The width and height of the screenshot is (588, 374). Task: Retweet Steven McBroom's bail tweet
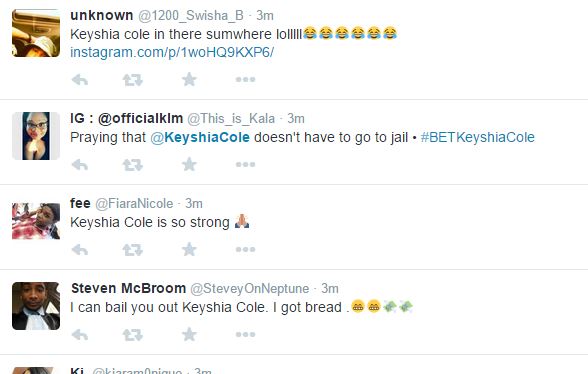coord(133,335)
